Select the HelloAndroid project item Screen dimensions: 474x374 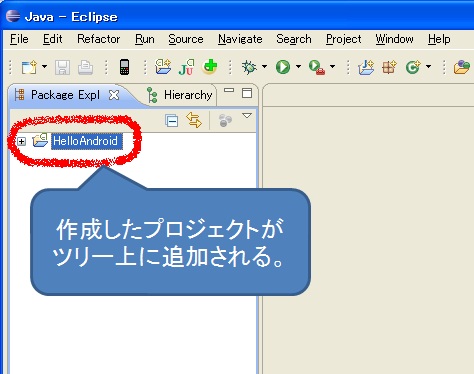[85, 141]
